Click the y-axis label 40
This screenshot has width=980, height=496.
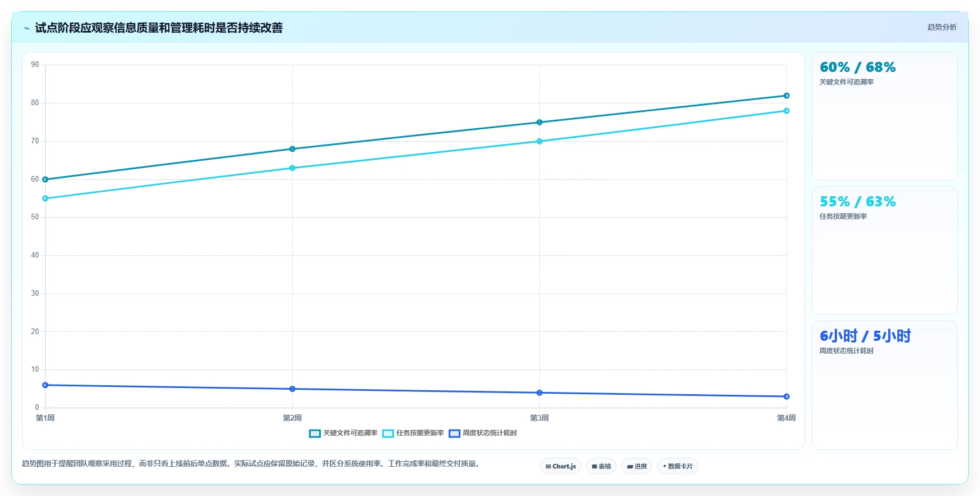[35, 255]
